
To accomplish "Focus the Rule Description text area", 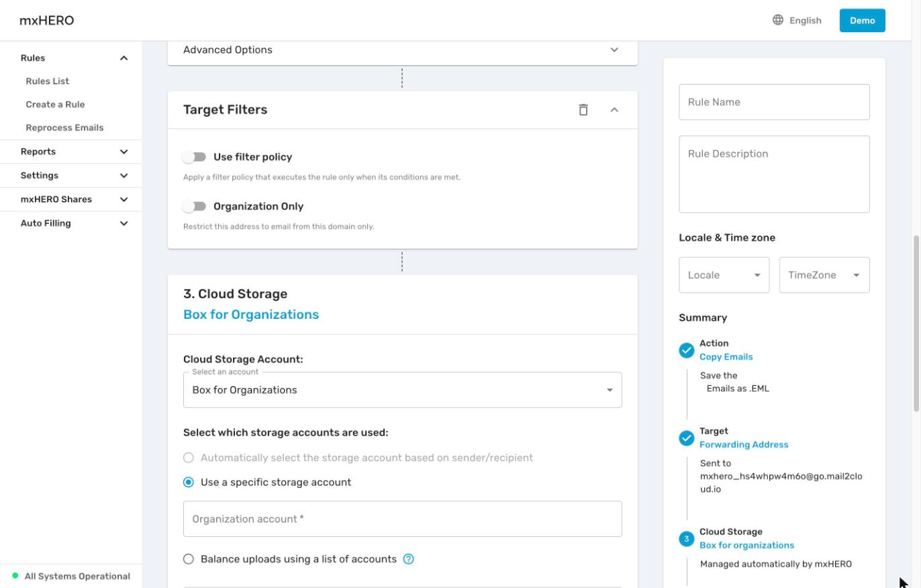I will pos(774,175).
